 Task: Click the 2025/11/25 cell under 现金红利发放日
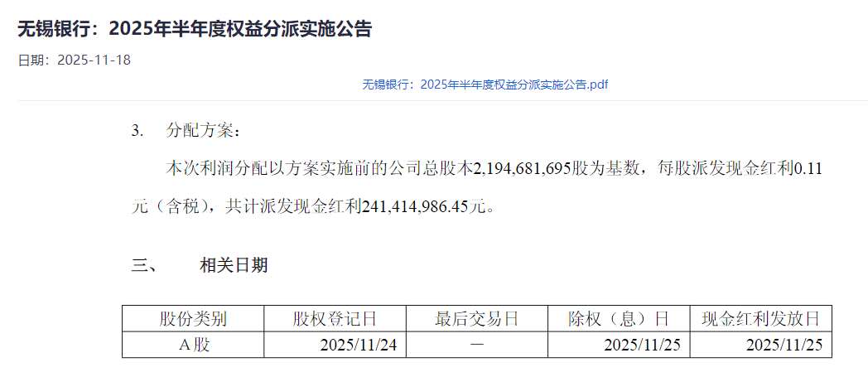(784, 345)
